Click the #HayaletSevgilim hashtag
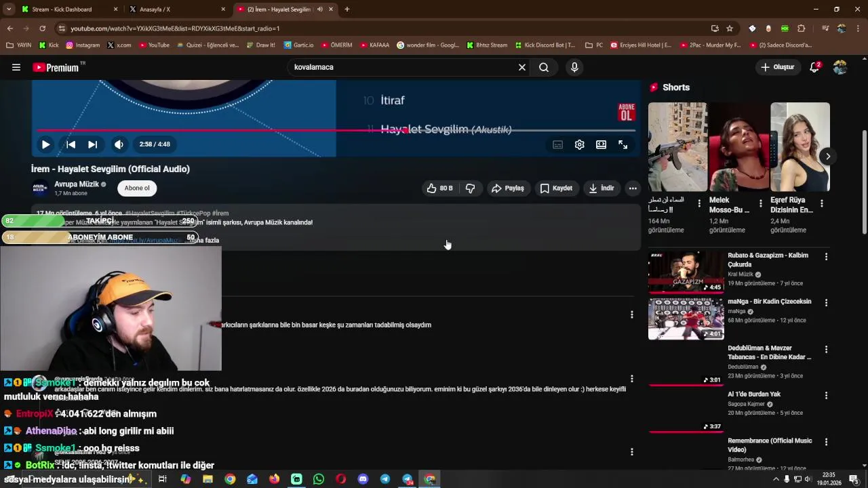868x488 pixels. click(x=150, y=213)
